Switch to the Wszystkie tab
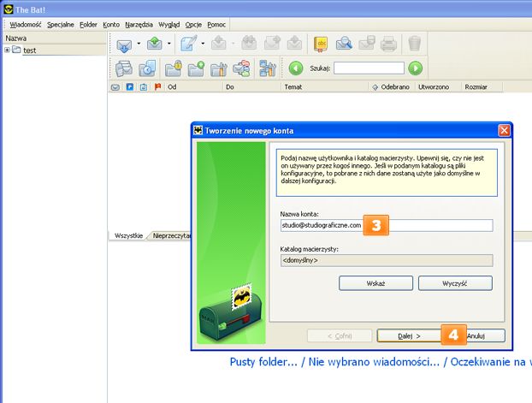Screen dimensions: 532x403 (x=128, y=235)
